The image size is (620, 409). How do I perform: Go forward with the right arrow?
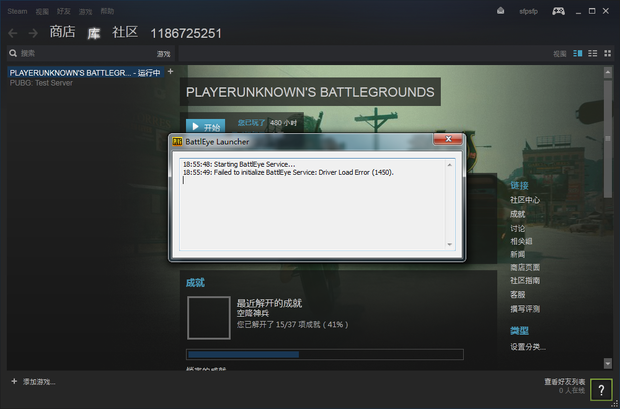pos(33,33)
